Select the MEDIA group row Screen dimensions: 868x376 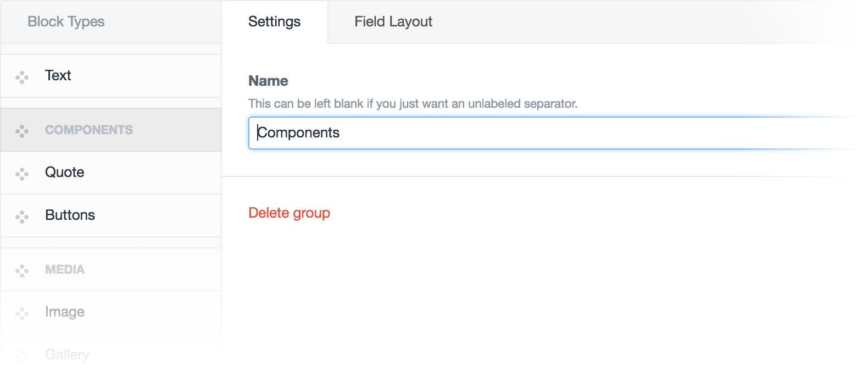click(111, 269)
